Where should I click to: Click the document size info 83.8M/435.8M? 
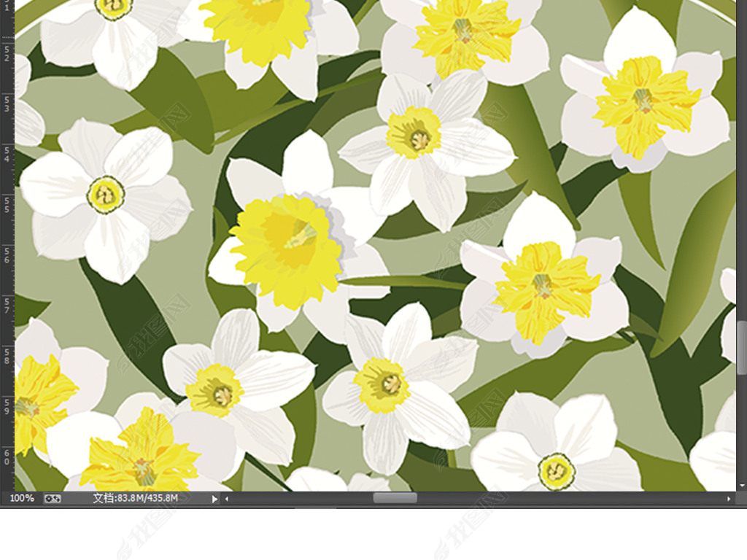[136, 498]
